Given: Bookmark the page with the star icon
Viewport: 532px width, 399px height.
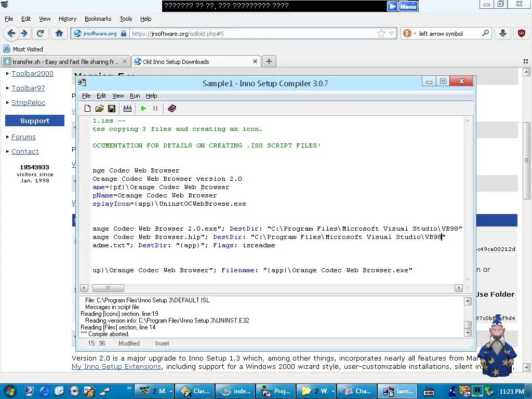Looking at the screenshot, I should pyautogui.click(x=381, y=33).
